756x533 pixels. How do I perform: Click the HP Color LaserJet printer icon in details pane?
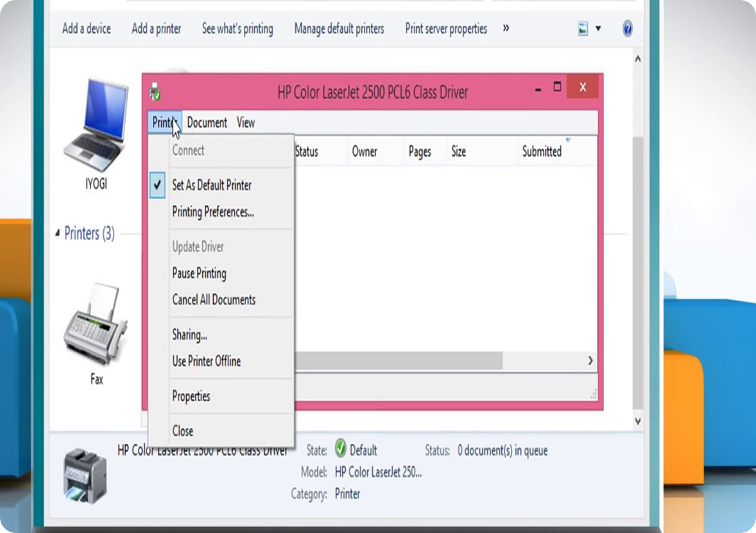(85, 476)
